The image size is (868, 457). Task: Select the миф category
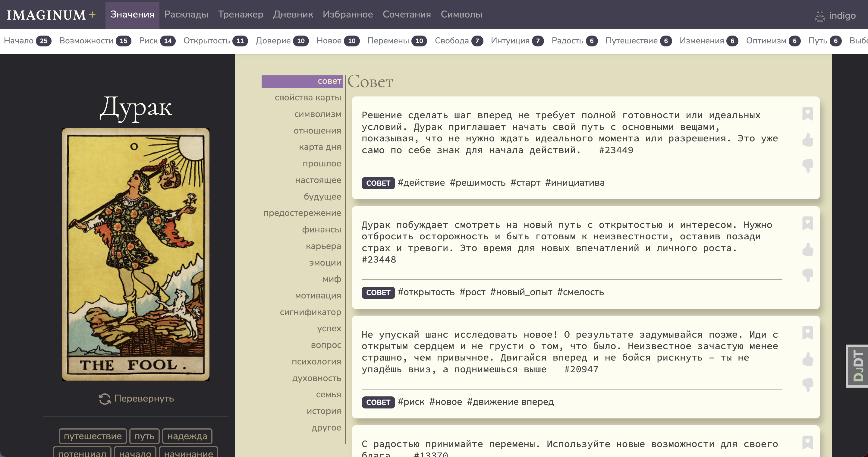(332, 279)
